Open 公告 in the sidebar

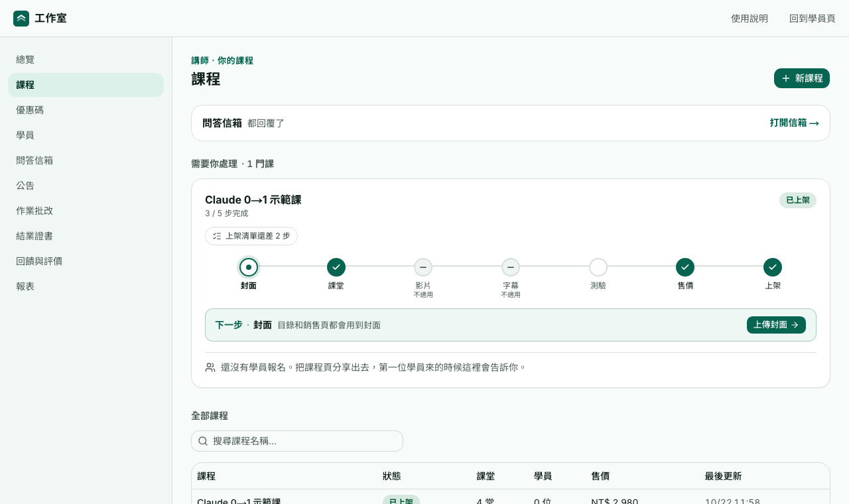86,186
